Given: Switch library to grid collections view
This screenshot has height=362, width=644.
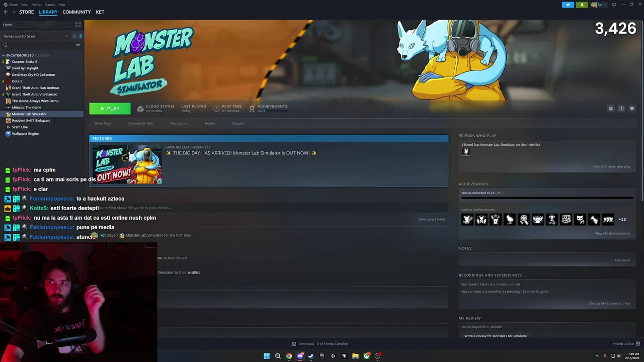Looking at the screenshot, I should [x=78, y=25].
